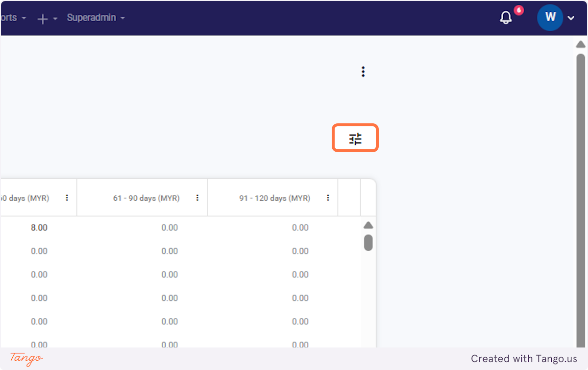Viewport: 588px width, 370px height.
Task: Click the 8.00 value cell
Action: click(x=39, y=228)
